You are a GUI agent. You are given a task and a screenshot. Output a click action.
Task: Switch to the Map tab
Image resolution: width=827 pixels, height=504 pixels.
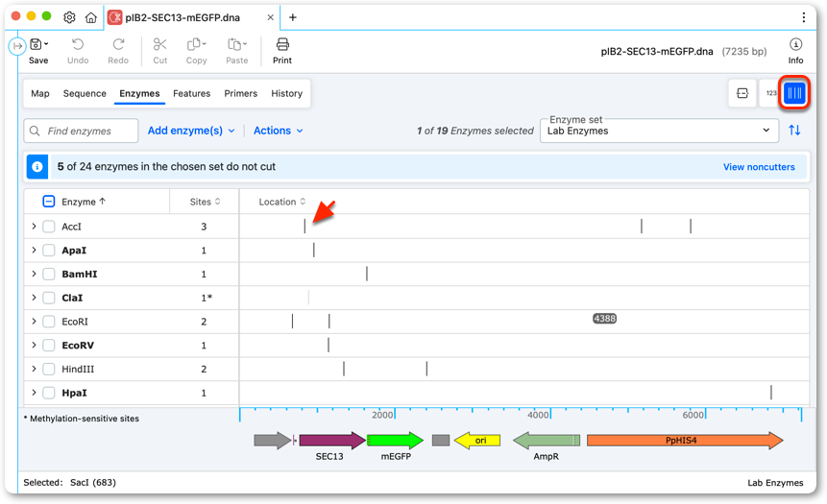[x=40, y=93]
